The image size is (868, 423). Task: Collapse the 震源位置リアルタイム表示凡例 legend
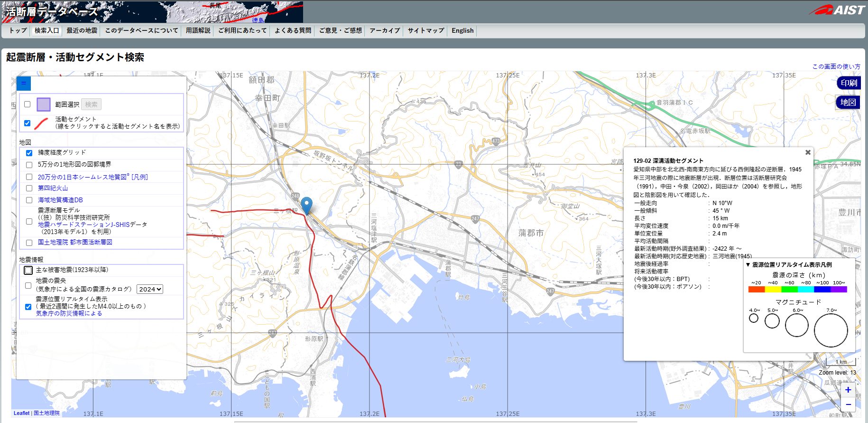[748, 265]
